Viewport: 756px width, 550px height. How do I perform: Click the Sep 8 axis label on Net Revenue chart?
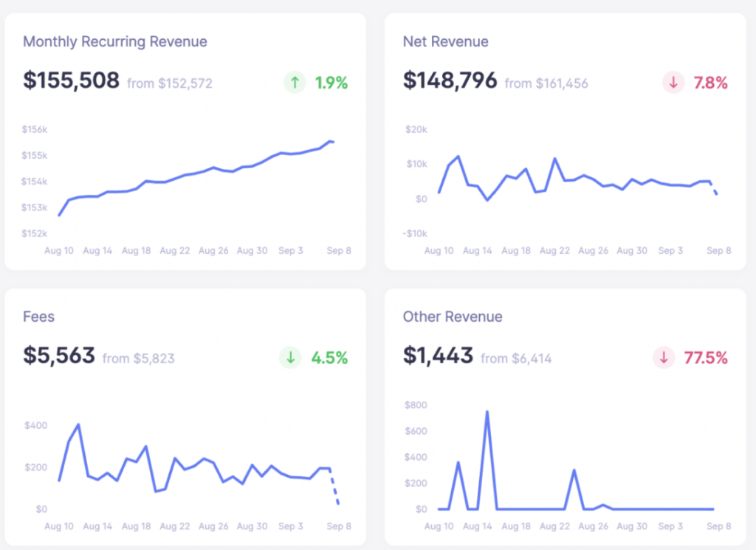click(718, 250)
